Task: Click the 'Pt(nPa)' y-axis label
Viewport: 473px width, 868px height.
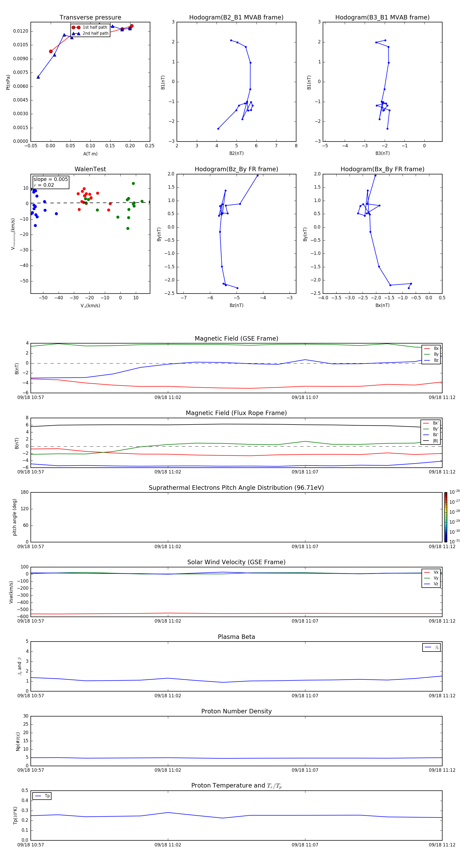Action: click(x=8, y=82)
